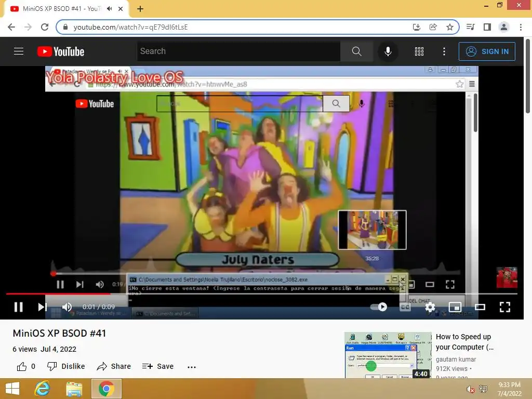532x399 pixels.
Task: Open YouTube settings three-dot menu
Action: [x=444, y=51]
